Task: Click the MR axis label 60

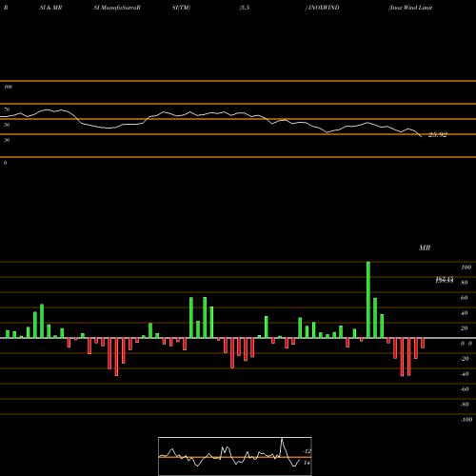Action: [x=465, y=298]
